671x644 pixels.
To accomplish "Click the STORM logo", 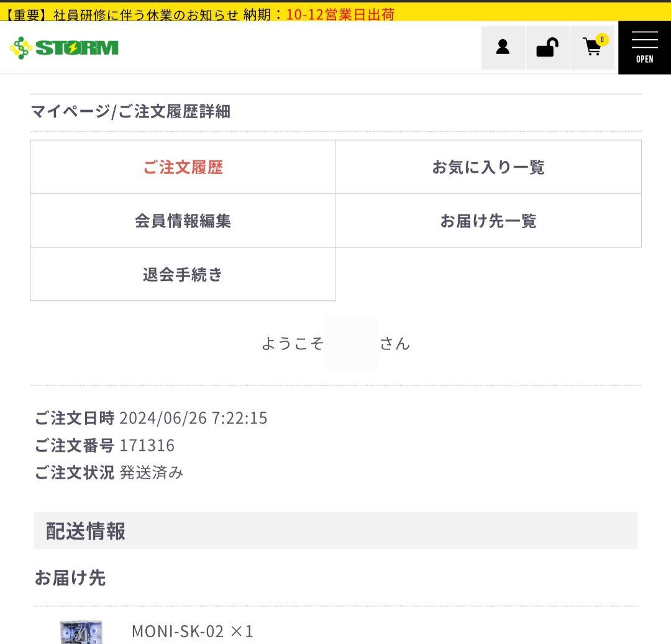I will (x=64, y=48).
